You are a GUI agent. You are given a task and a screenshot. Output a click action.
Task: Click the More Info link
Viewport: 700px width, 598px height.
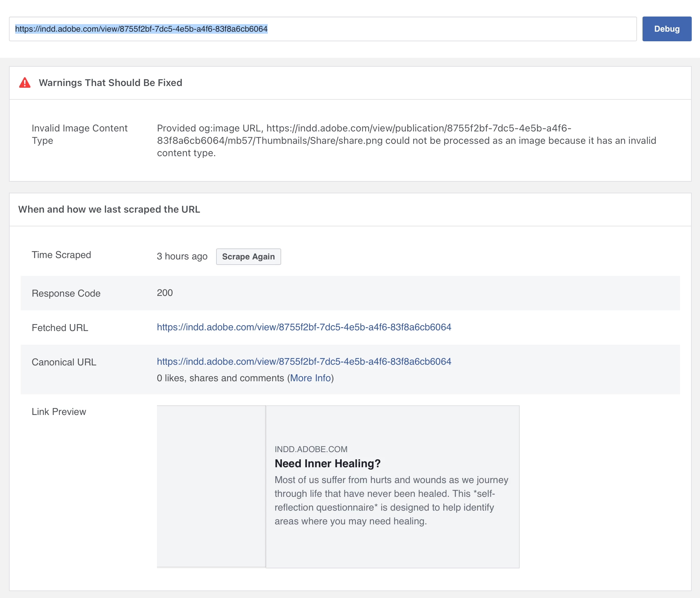tap(310, 378)
